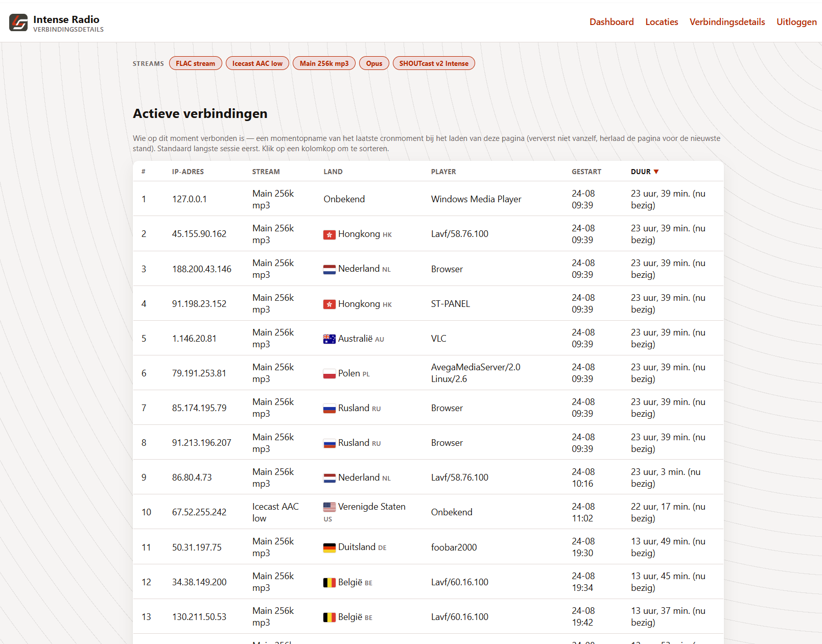Filter by FLAC stream pill
This screenshot has height=644, width=822.
pyautogui.click(x=196, y=63)
